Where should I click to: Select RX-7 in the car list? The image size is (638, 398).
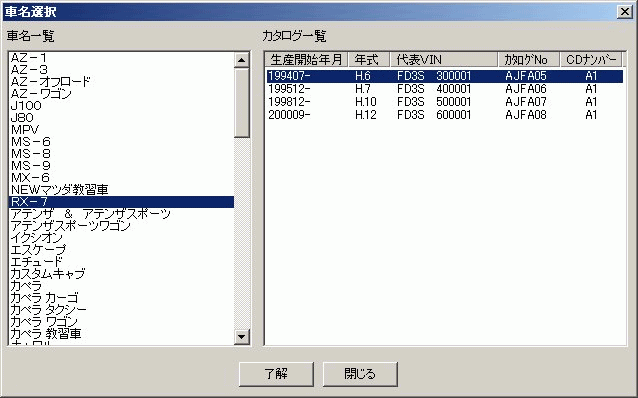pyautogui.click(x=121, y=202)
